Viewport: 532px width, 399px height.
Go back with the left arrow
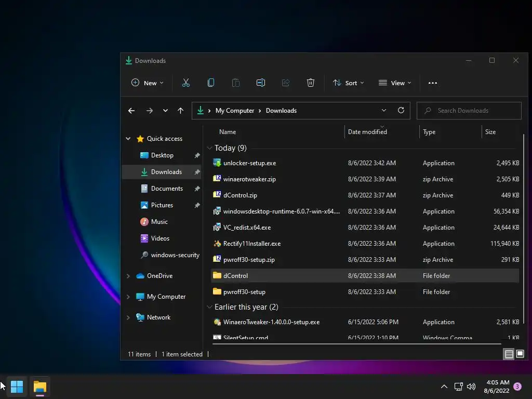pos(131,111)
